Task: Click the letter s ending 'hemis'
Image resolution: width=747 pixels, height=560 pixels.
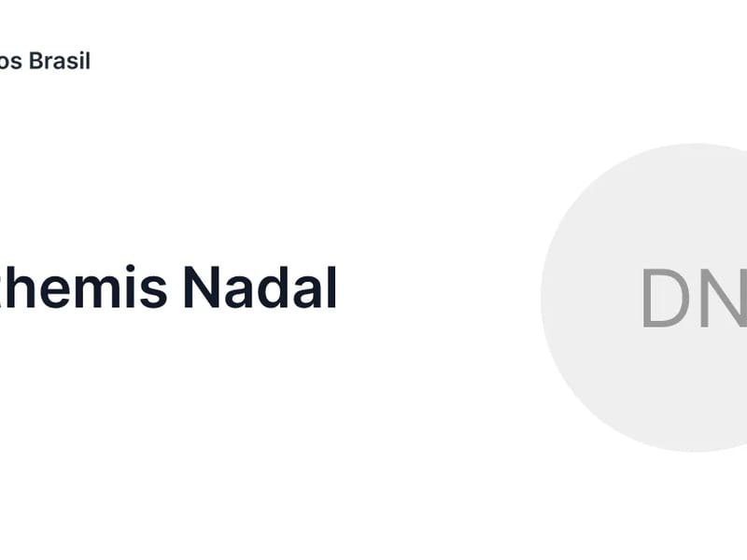Action: coord(155,289)
